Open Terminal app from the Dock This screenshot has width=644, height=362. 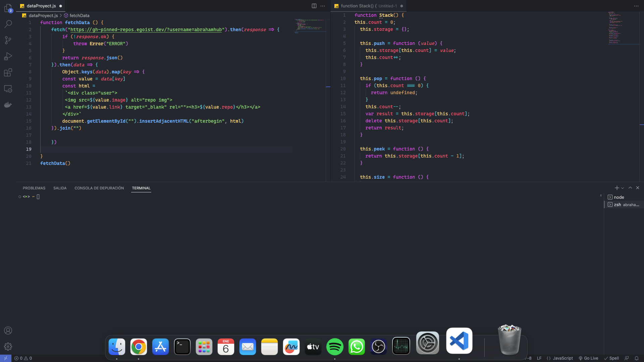coord(182,347)
